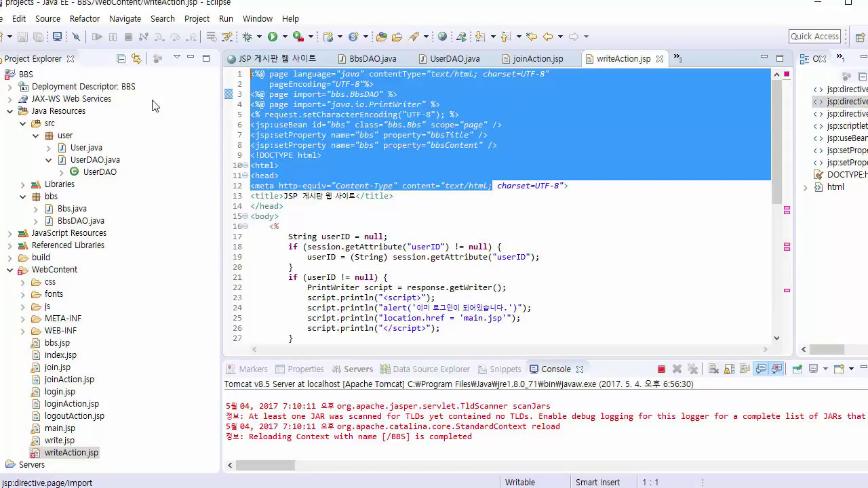This screenshot has height=488, width=868.
Task: Switch to the joinAction.jsp editor tab
Action: pos(534,59)
